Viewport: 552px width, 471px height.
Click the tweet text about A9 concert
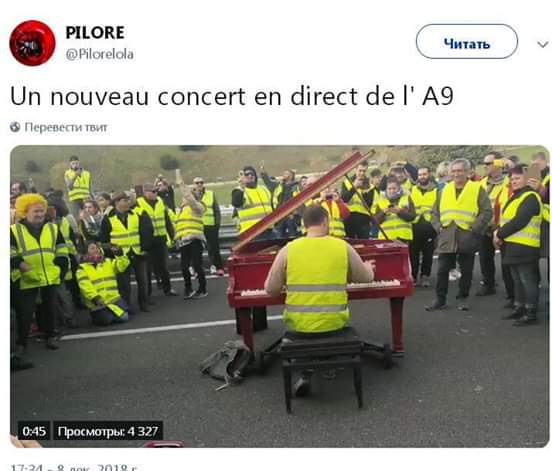232,96
